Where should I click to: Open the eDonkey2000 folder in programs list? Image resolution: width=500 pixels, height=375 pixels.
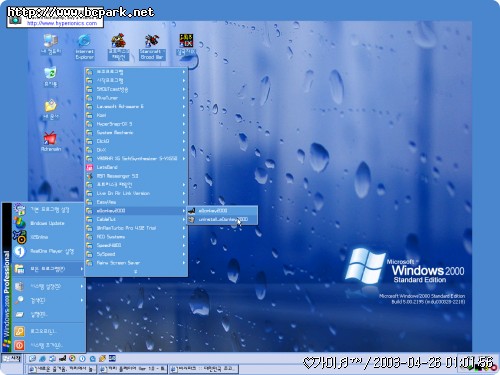coord(136,211)
